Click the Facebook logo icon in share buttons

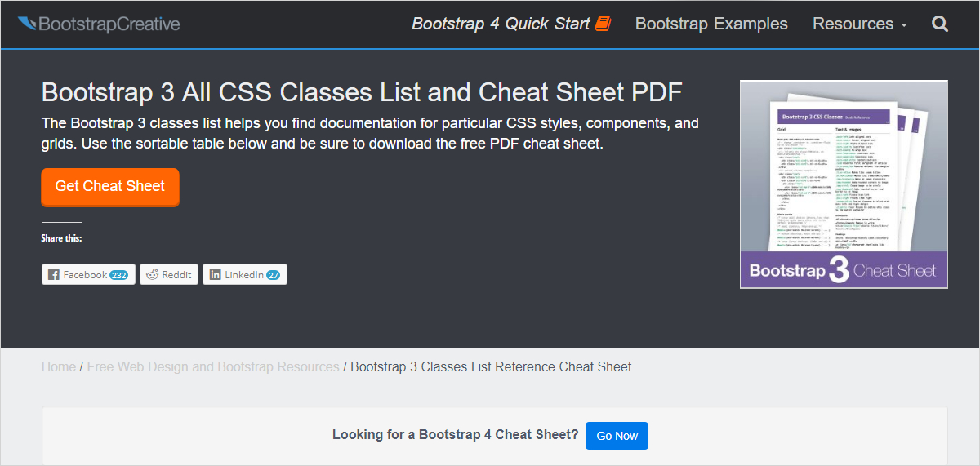pos(54,275)
